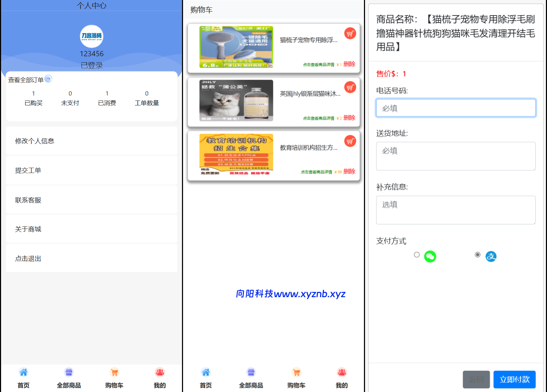The height and width of the screenshot is (392, 547).
Task: Click the cart icon on education training item
Action: (350, 141)
